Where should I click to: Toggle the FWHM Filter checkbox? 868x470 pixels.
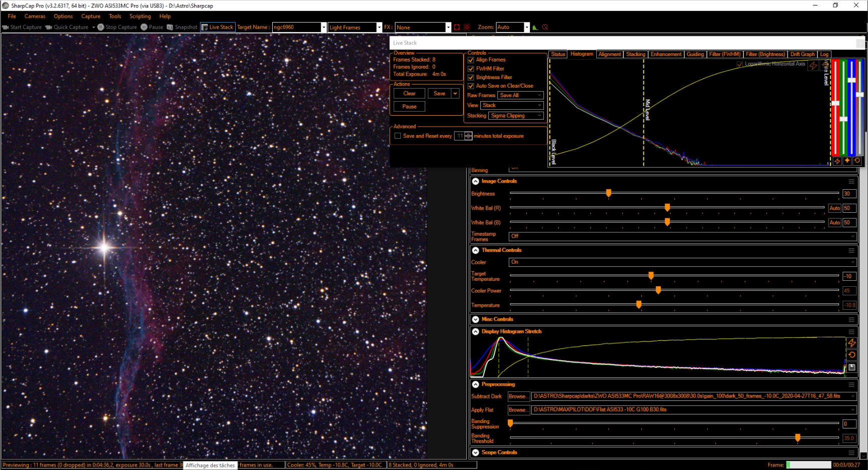471,69
